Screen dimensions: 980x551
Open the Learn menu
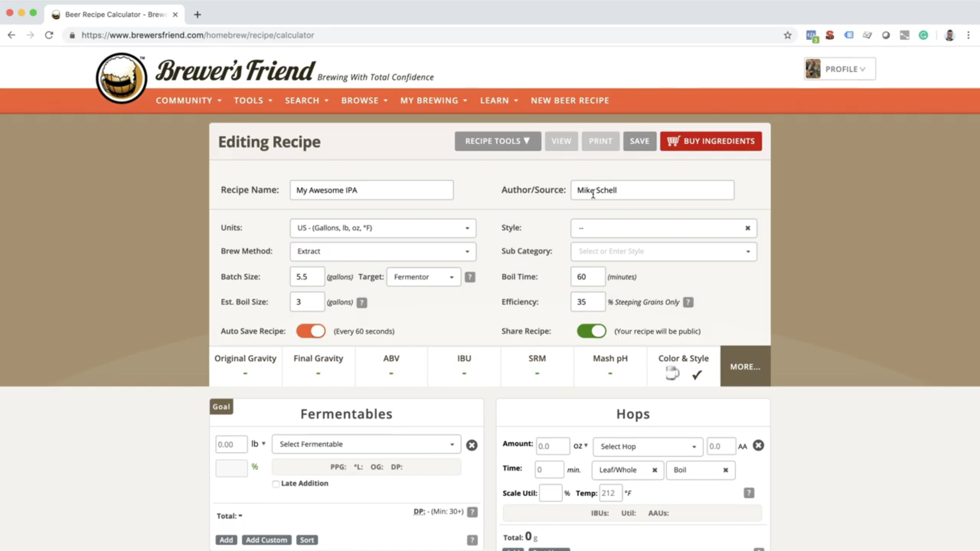499,101
